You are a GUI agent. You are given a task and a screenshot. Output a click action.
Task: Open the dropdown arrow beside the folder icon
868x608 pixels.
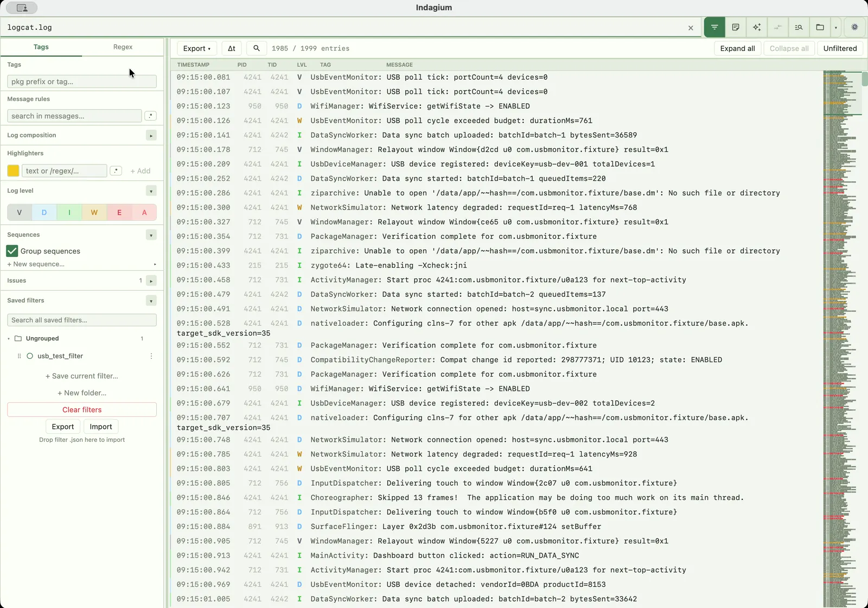coord(836,27)
